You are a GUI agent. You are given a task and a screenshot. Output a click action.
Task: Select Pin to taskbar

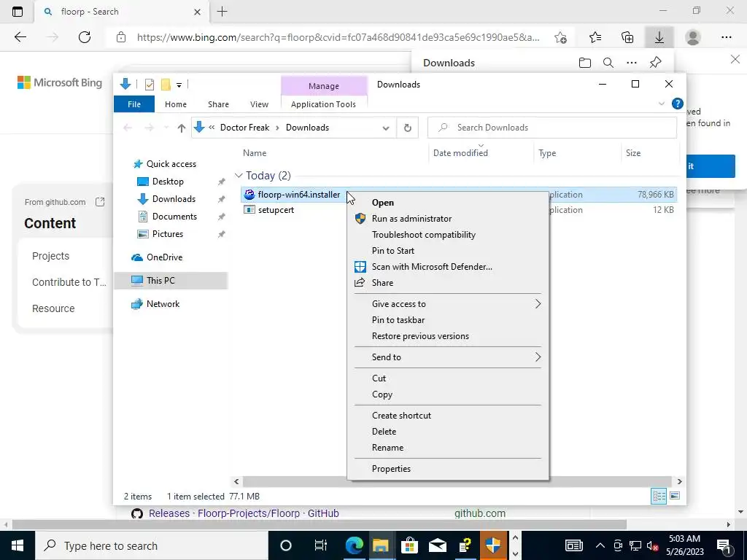pyautogui.click(x=447, y=320)
